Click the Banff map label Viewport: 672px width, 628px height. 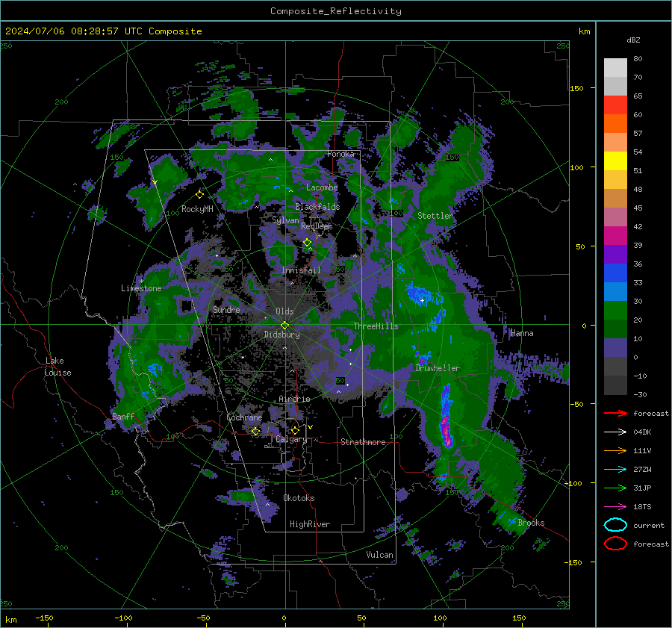(123, 416)
